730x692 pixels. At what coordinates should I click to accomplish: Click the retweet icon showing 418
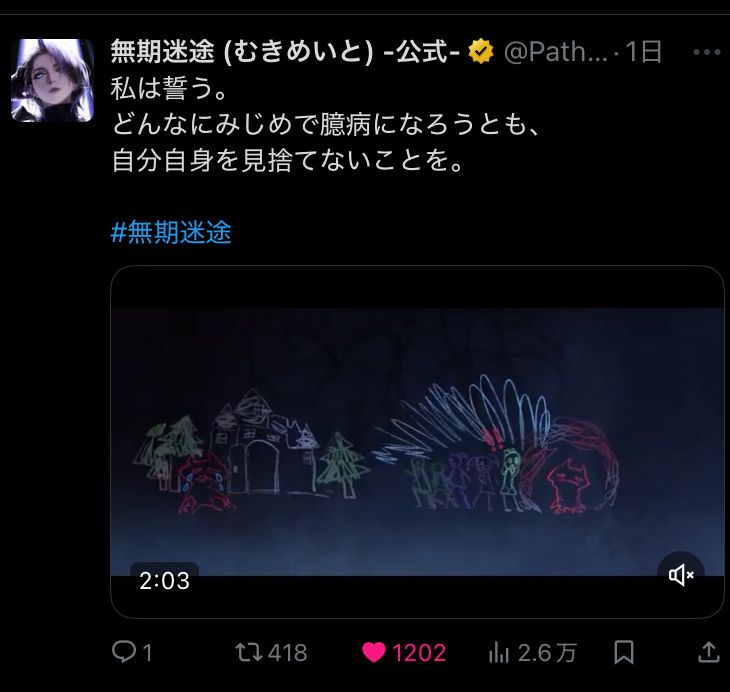(249, 652)
